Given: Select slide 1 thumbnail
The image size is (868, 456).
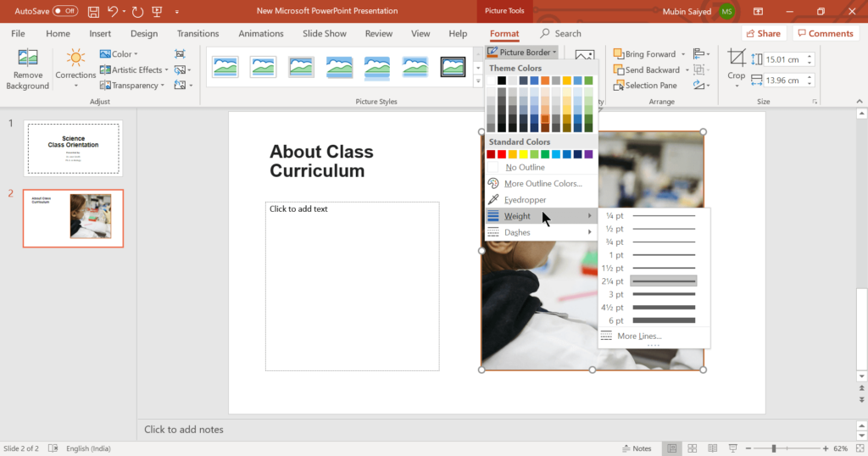Looking at the screenshot, I should click(73, 147).
